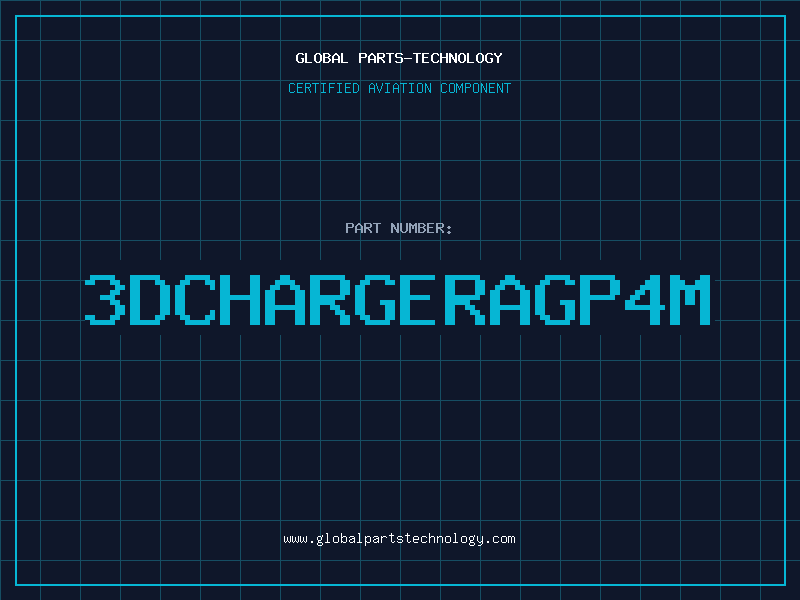800x600 pixels.
Task: Select the large 3DCHARGERAGP4M part number
Action: 398,299
